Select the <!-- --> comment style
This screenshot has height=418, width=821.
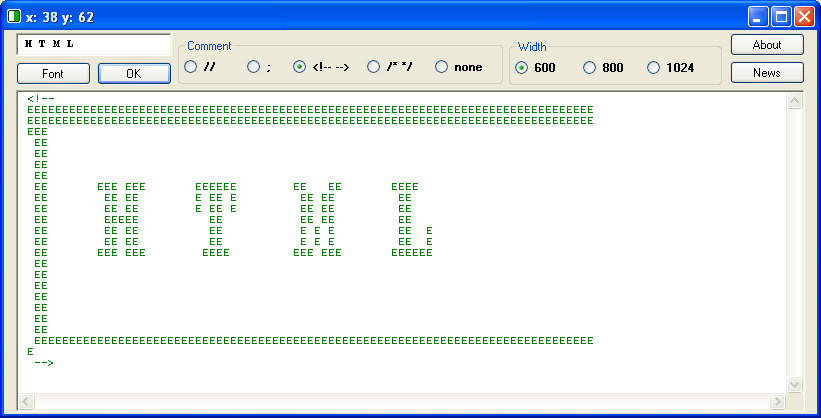point(299,67)
